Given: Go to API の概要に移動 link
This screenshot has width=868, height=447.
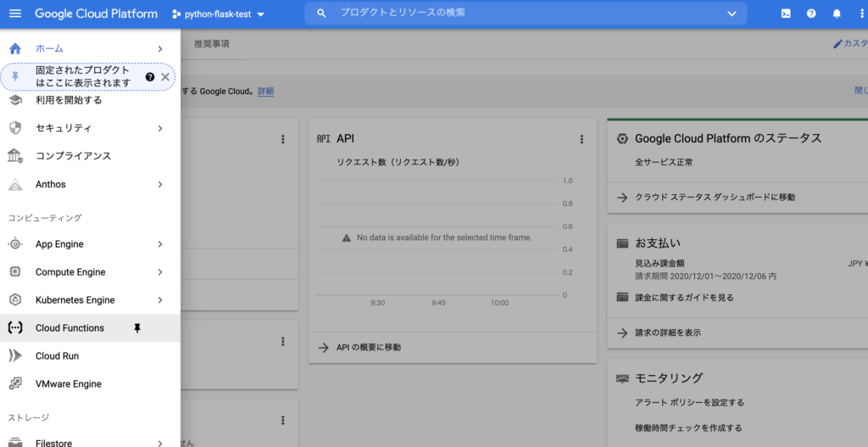Looking at the screenshot, I should [x=369, y=347].
